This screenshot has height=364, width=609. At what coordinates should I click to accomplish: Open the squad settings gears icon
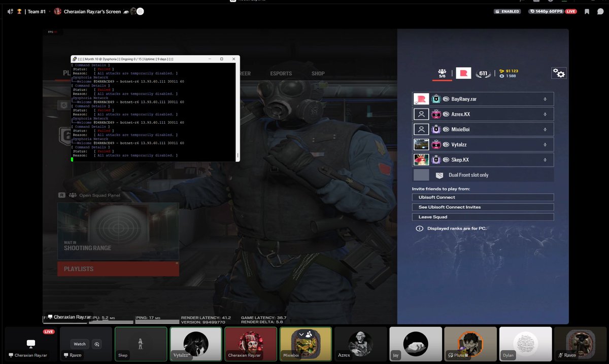coord(558,74)
